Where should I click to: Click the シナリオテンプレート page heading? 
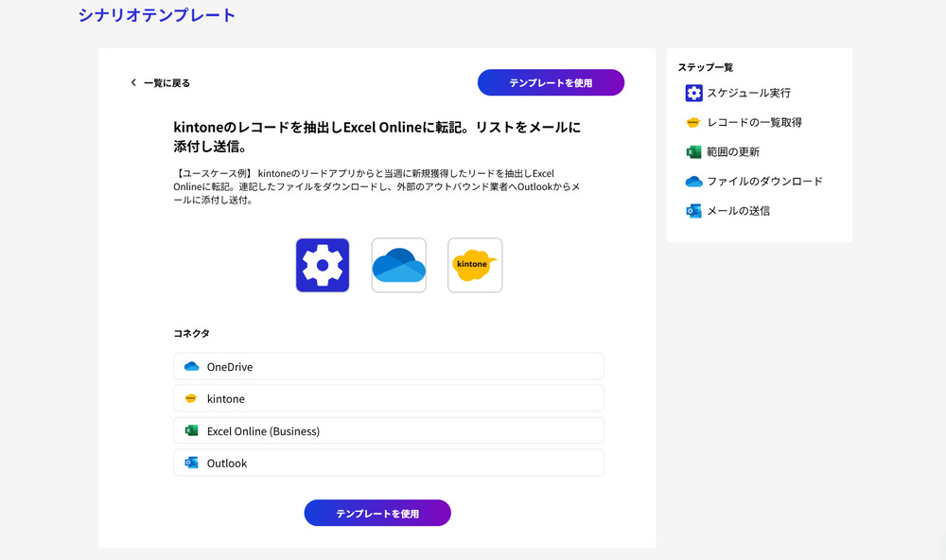point(157,15)
